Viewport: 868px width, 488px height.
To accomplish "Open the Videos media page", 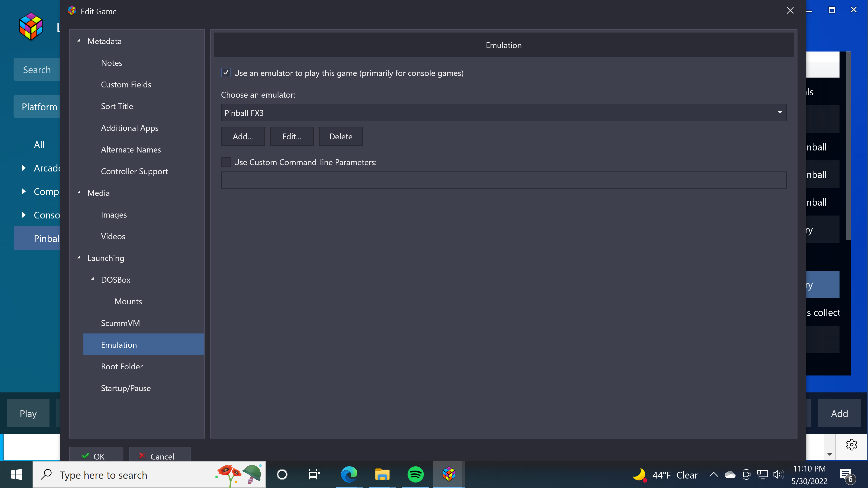I will pos(113,236).
